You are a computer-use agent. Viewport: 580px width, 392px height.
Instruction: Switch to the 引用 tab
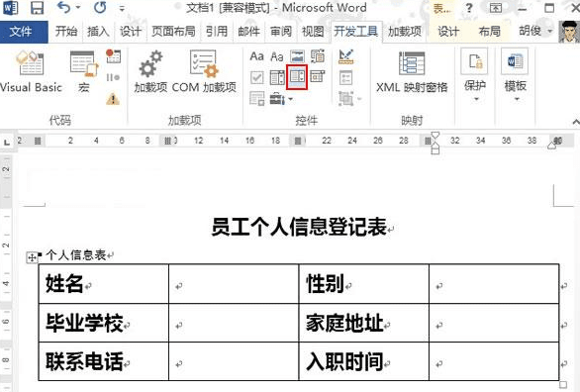coord(217,31)
